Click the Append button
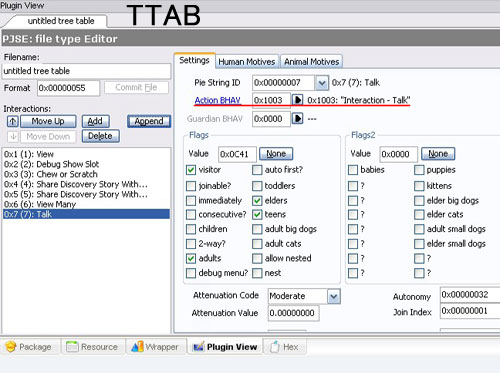This screenshot has width=500, height=373. click(x=149, y=121)
